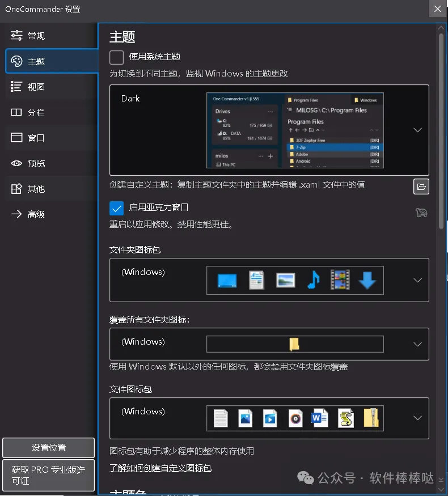Click the window icon beside 窗口

pyautogui.click(x=16, y=137)
